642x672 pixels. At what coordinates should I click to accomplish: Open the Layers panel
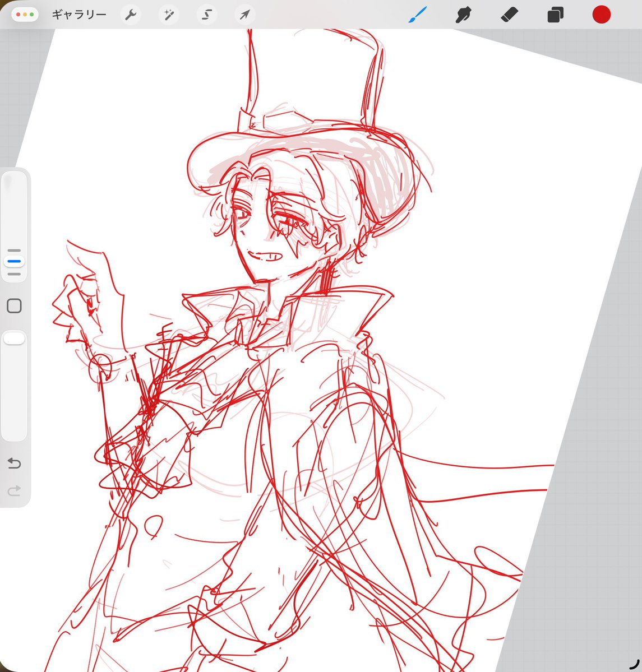(555, 15)
